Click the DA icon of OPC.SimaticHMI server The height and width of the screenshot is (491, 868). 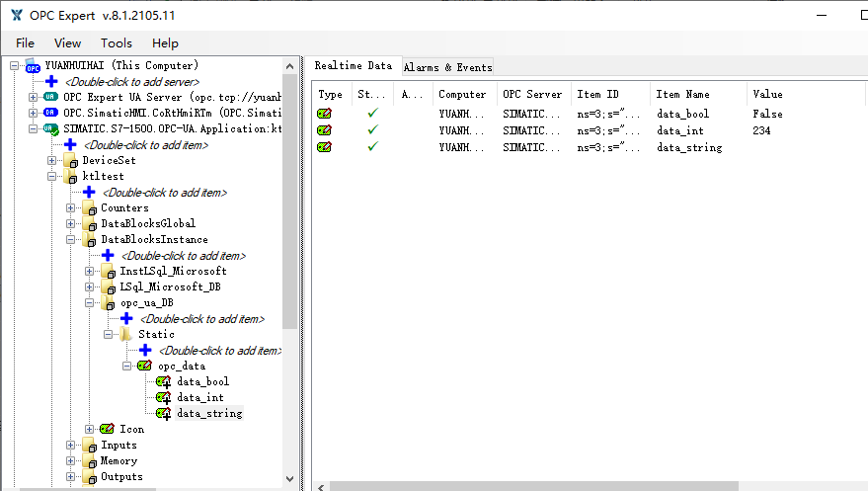[x=51, y=113]
